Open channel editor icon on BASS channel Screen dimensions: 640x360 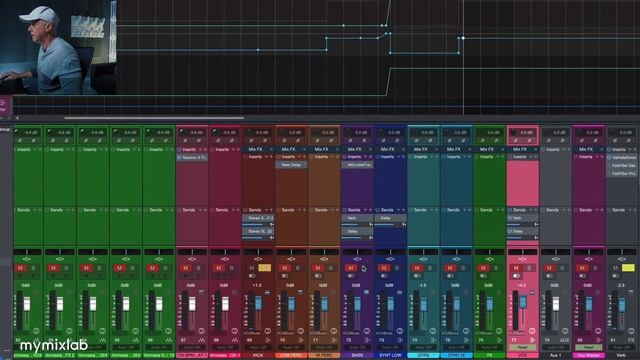tap(367, 331)
